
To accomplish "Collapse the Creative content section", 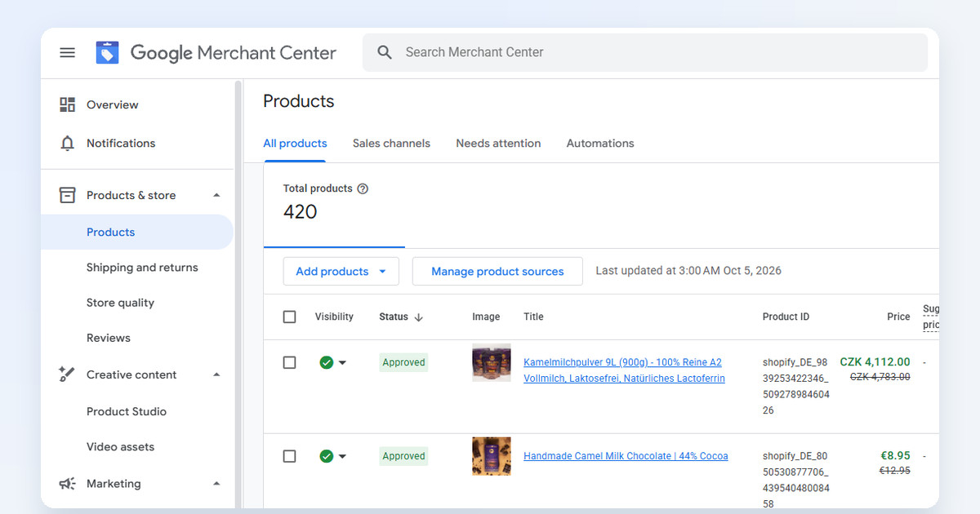I will click(x=216, y=374).
